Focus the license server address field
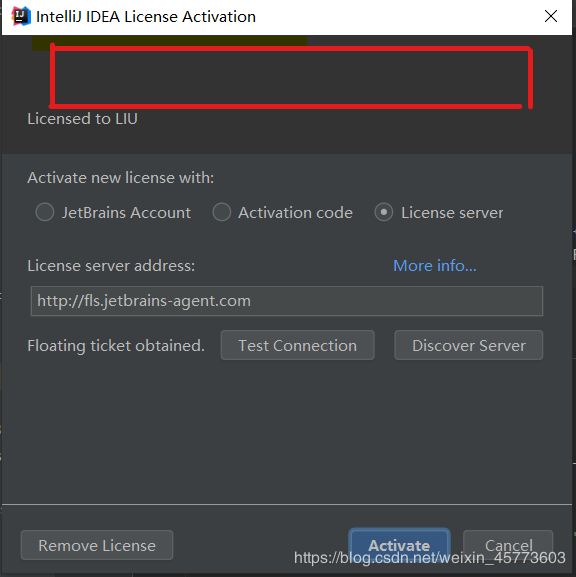Viewport: 576px width, 577px height. (x=287, y=301)
